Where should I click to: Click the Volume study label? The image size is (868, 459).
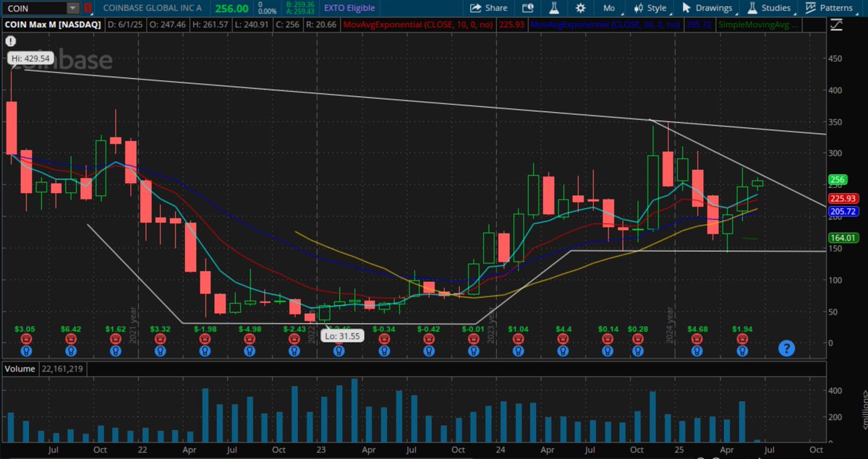click(19, 369)
